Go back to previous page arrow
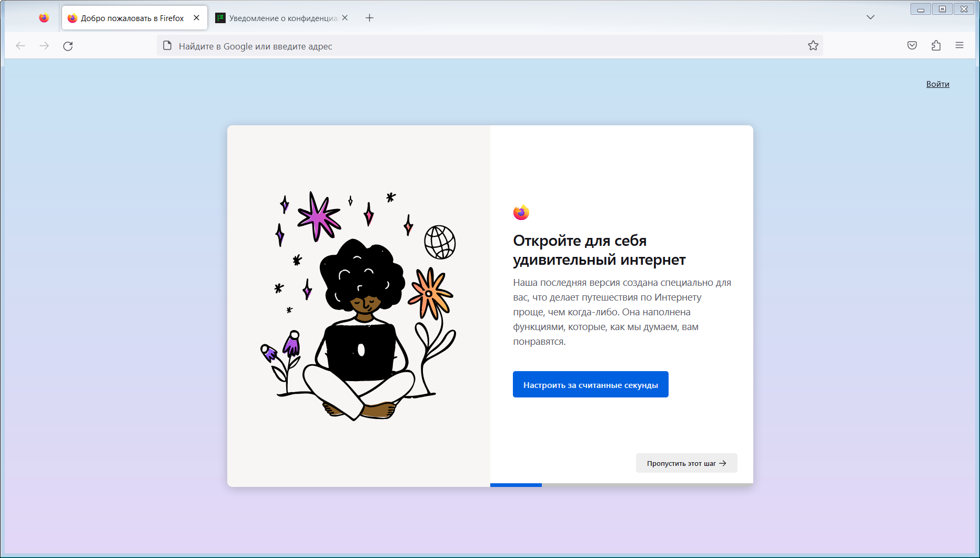This screenshot has width=980, height=558. click(x=21, y=46)
